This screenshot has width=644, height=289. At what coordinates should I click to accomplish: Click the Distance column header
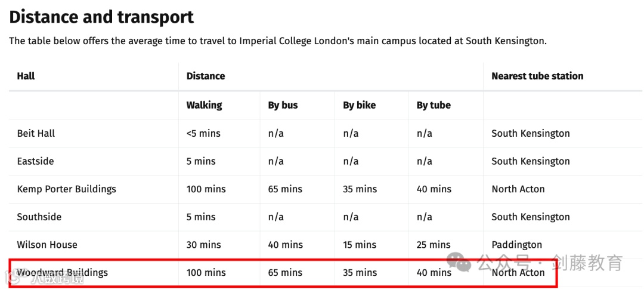pos(205,76)
